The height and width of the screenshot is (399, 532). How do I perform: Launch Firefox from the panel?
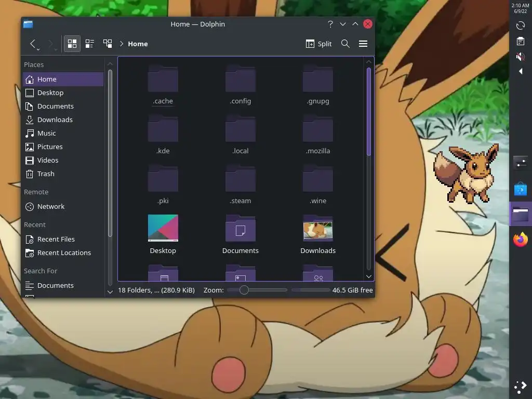click(x=521, y=240)
